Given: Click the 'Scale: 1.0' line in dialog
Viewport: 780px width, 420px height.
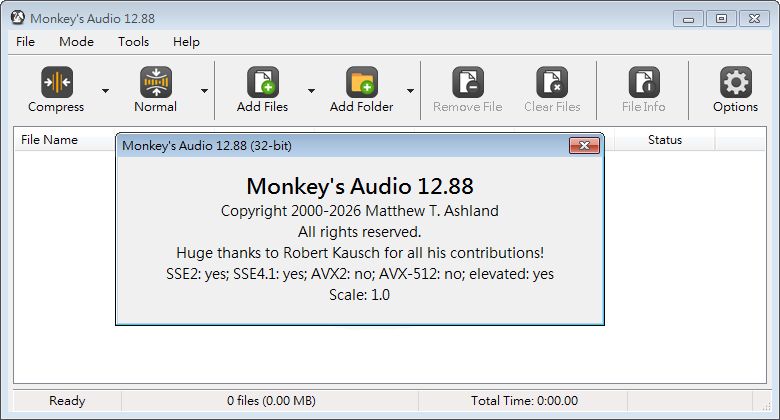Looking at the screenshot, I should point(360,295).
